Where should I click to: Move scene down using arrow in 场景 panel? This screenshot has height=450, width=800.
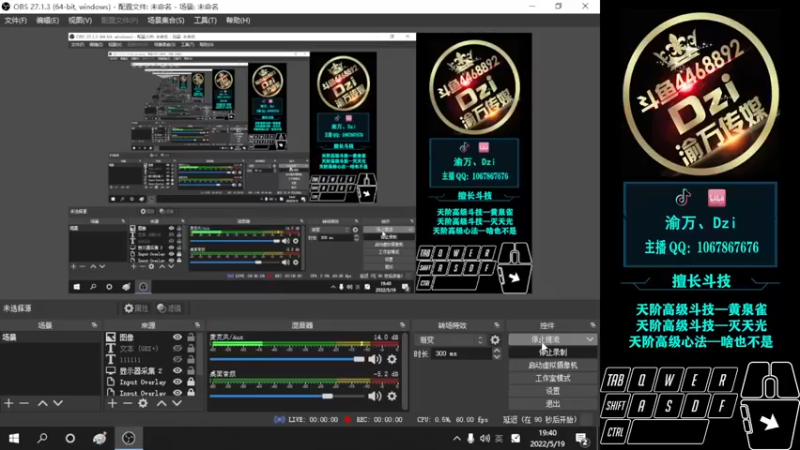pyautogui.click(x=58, y=404)
